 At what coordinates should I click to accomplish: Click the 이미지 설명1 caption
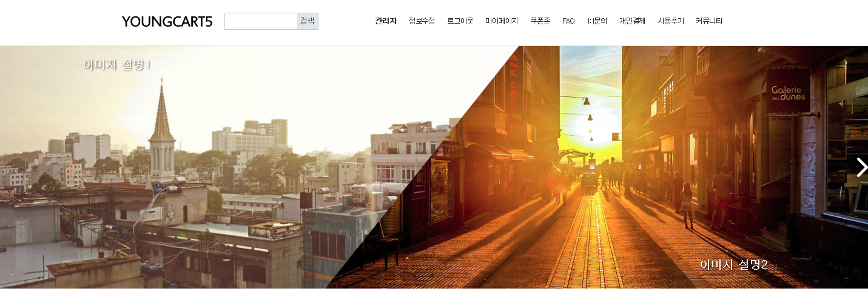116,65
